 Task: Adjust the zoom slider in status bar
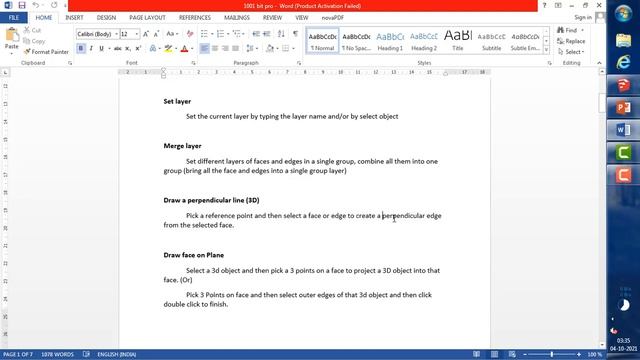[x=551, y=354]
